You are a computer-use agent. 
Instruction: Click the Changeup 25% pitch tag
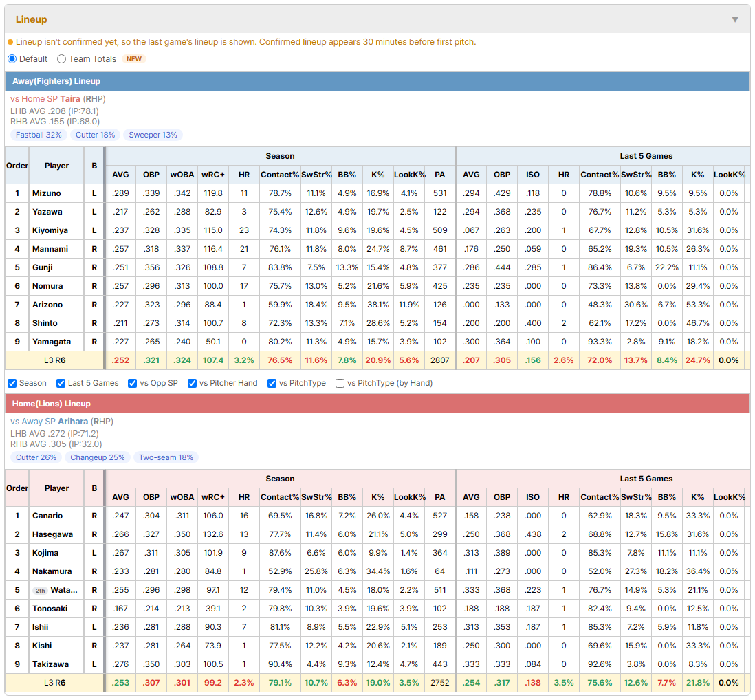97,457
